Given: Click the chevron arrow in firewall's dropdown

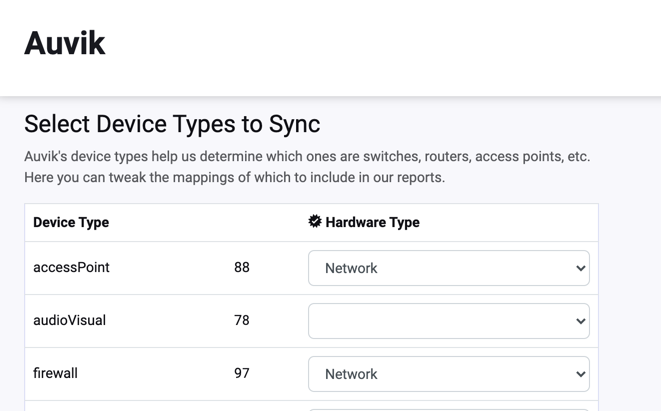Looking at the screenshot, I should tap(580, 374).
